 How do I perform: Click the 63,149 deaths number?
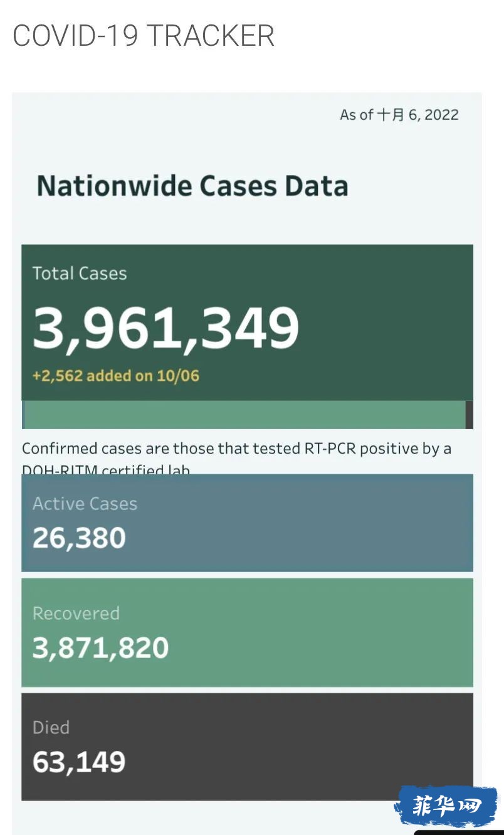(79, 762)
